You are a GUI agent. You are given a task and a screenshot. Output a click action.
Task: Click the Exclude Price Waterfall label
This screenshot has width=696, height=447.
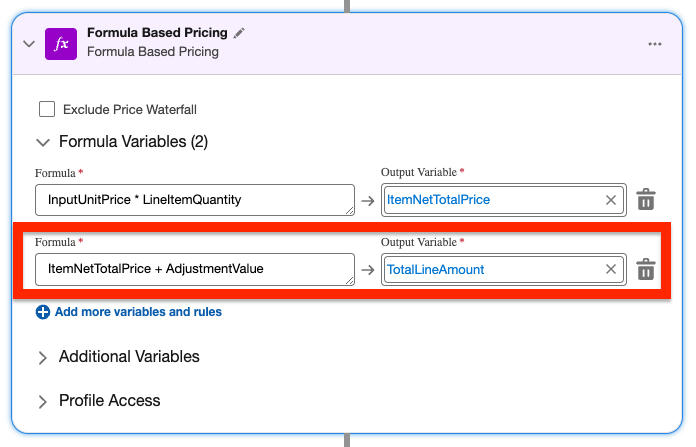click(x=130, y=110)
